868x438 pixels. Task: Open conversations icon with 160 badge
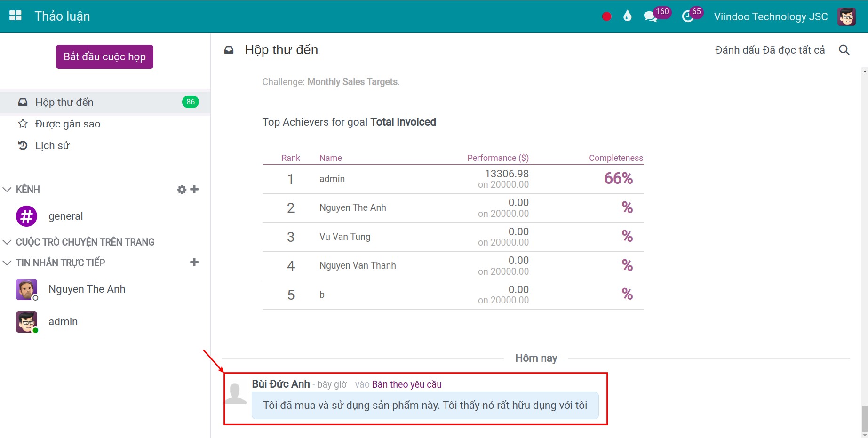point(651,16)
